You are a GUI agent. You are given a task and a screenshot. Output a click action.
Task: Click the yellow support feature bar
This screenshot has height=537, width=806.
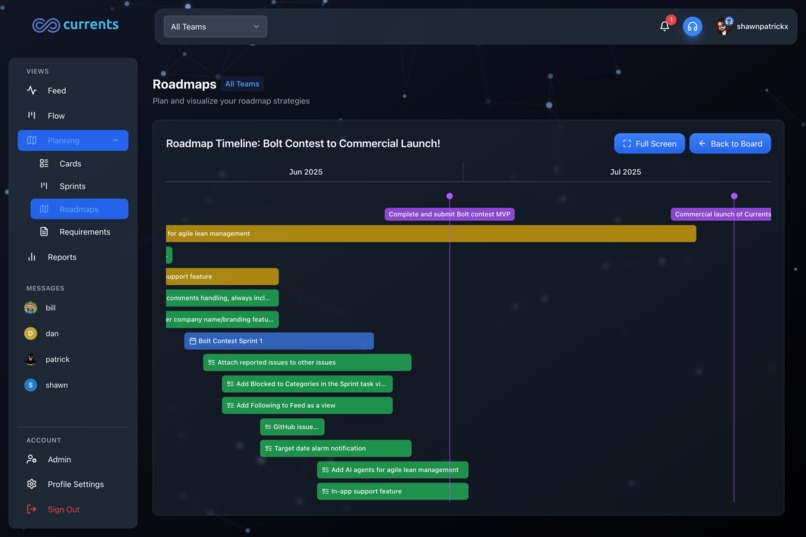pos(222,276)
